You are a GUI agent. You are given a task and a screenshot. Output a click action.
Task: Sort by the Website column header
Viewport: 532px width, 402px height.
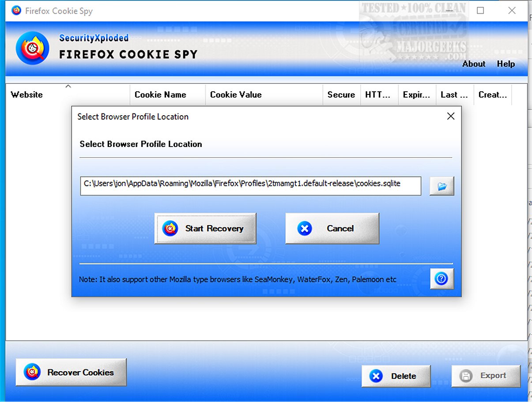point(68,94)
